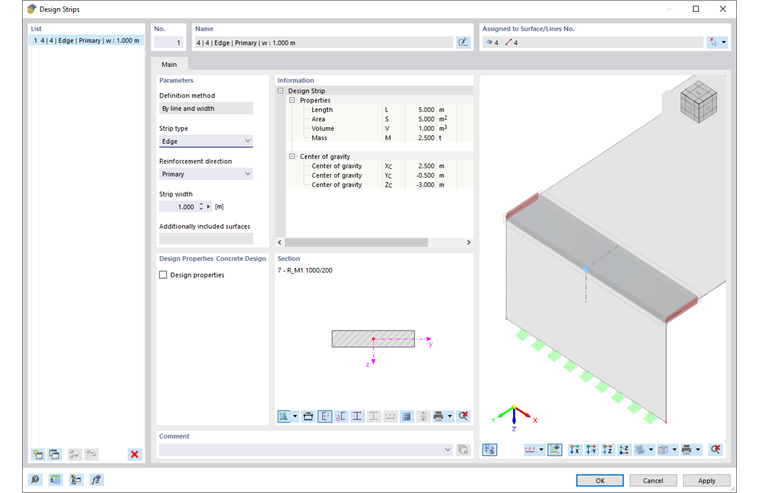Click the 3D view settings icon

point(490,449)
